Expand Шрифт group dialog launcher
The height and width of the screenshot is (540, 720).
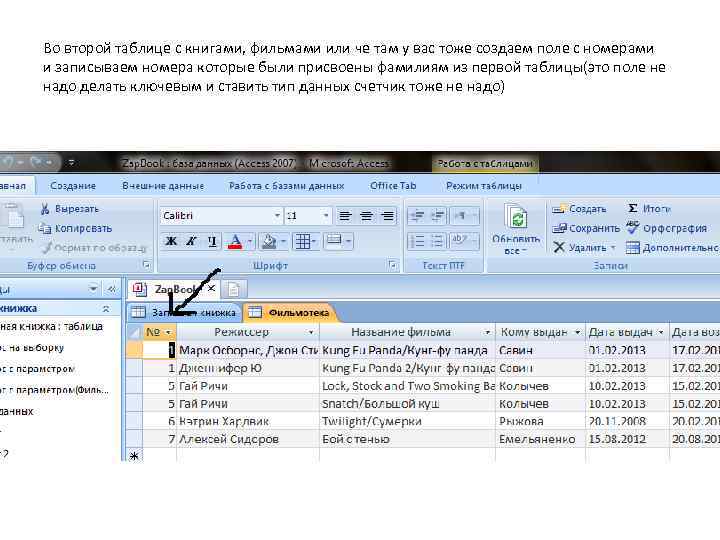(393, 264)
